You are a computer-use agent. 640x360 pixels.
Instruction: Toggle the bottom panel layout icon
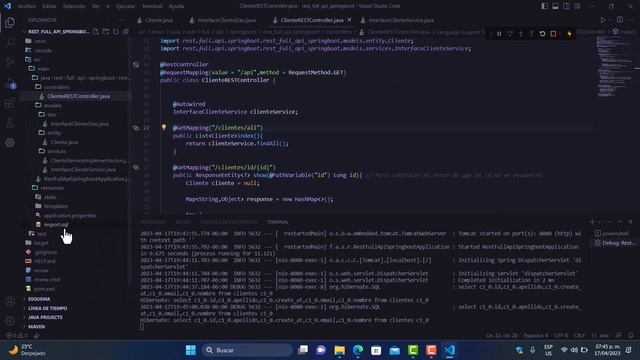(x=556, y=6)
